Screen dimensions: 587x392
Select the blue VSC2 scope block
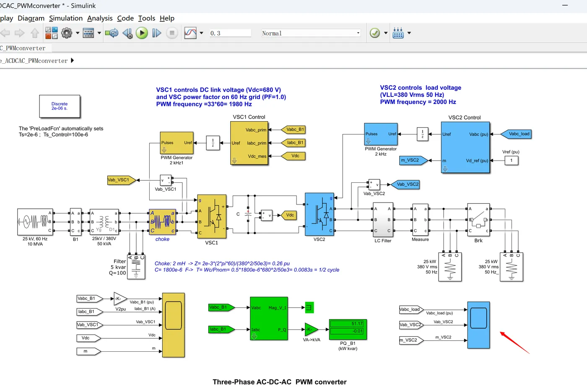[478, 325]
